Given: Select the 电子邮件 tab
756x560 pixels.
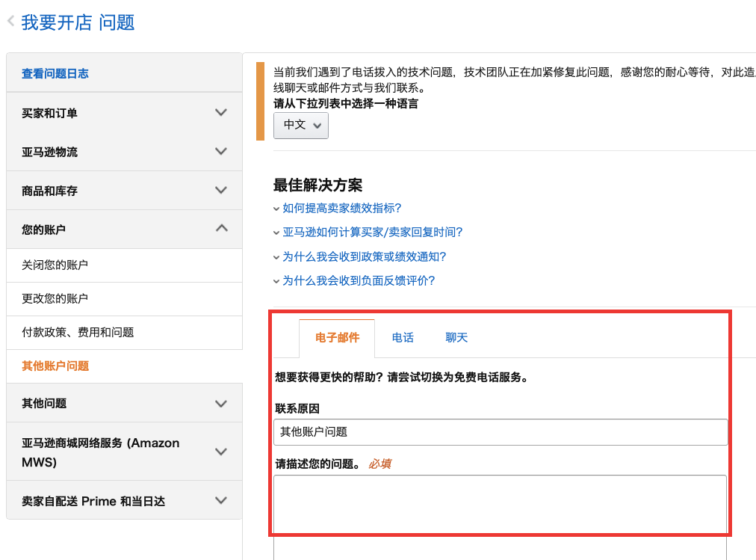Looking at the screenshot, I should coord(338,337).
